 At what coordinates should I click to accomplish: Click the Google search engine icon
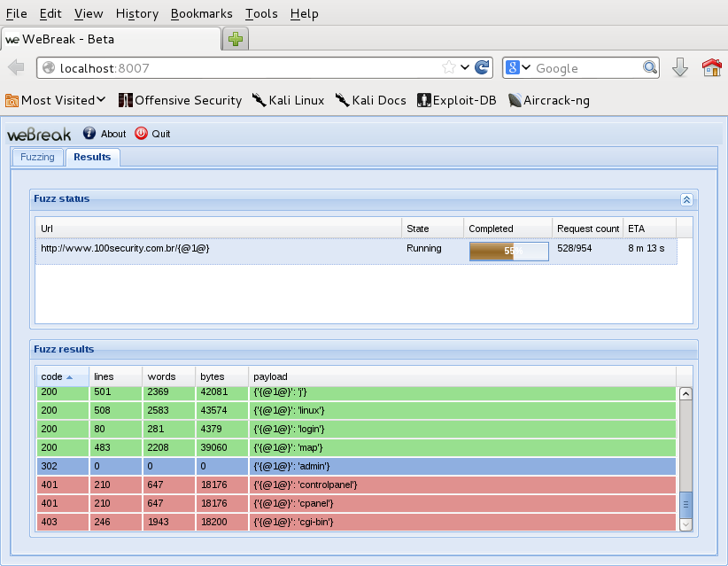512,68
